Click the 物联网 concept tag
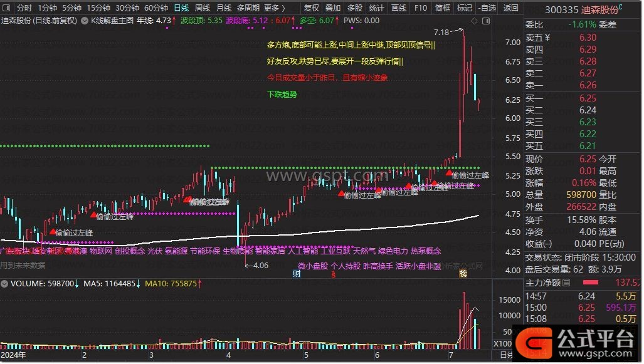This screenshot has height=364, width=644. click(100, 251)
